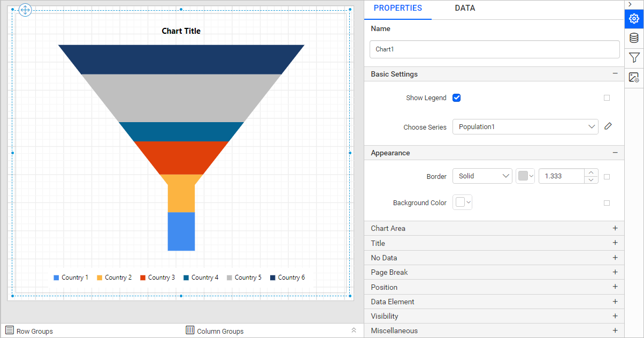Click the Country 5 legend label
644x338 pixels.
[248, 277]
